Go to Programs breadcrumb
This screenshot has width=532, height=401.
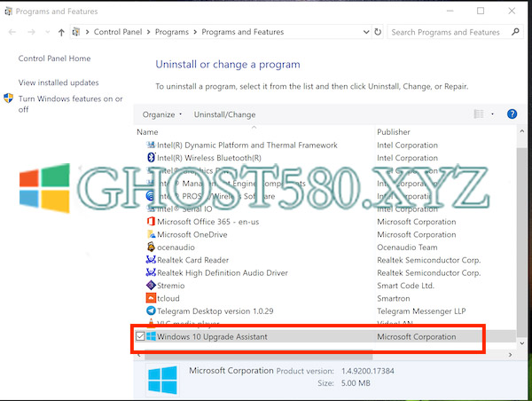(x=172, y=32)
